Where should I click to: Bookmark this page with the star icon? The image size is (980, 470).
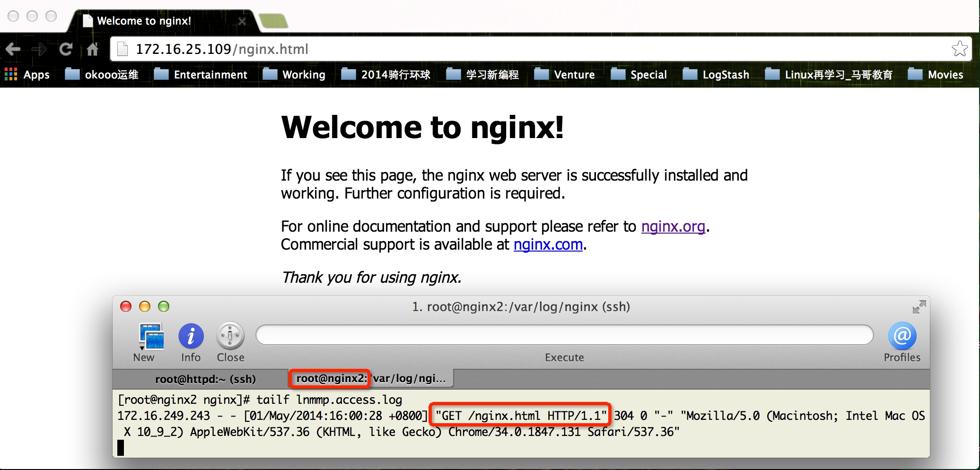click(960, 49)
